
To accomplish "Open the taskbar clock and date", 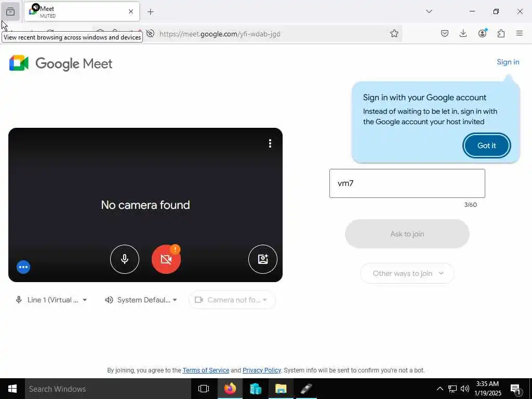I will [x=487, y=389].
